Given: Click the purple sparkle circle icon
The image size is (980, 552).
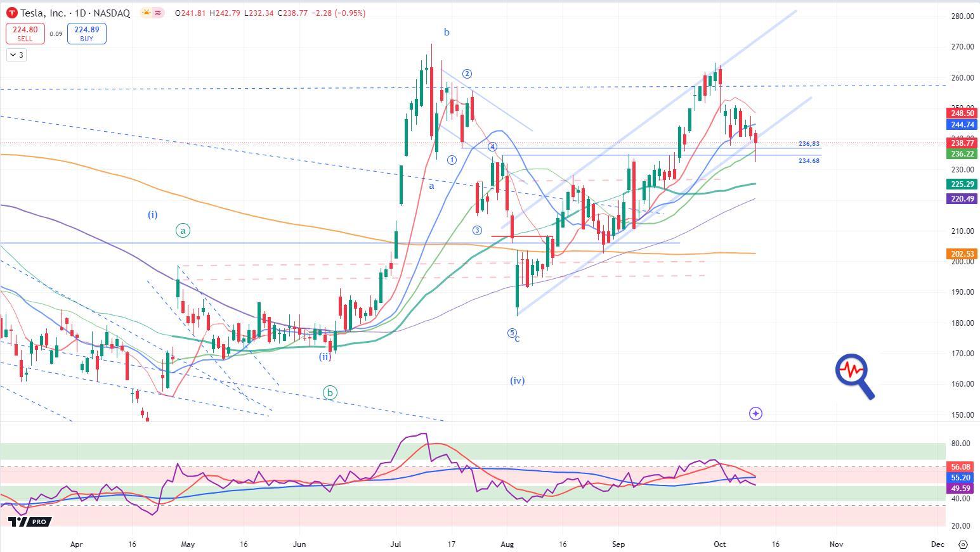Looking at the screenshot, I should [x=755, y=414].
